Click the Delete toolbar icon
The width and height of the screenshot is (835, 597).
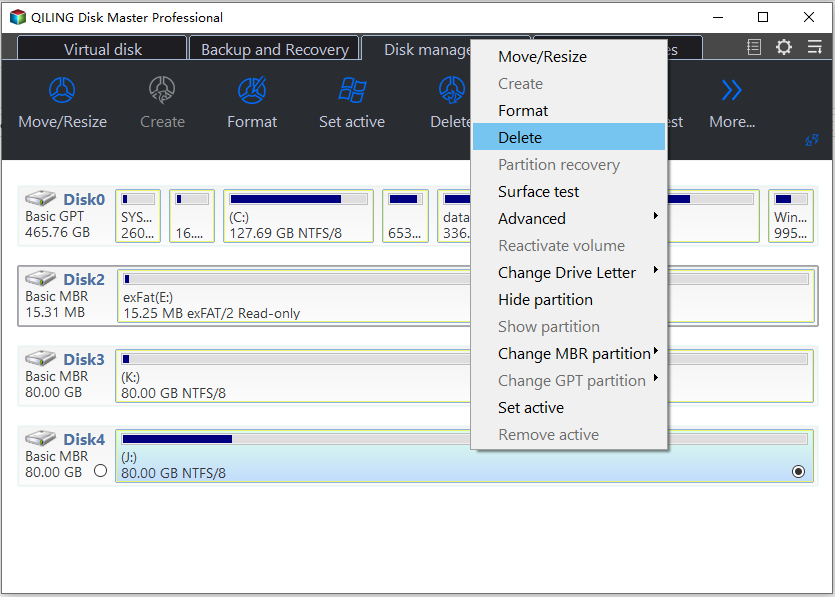452,90
